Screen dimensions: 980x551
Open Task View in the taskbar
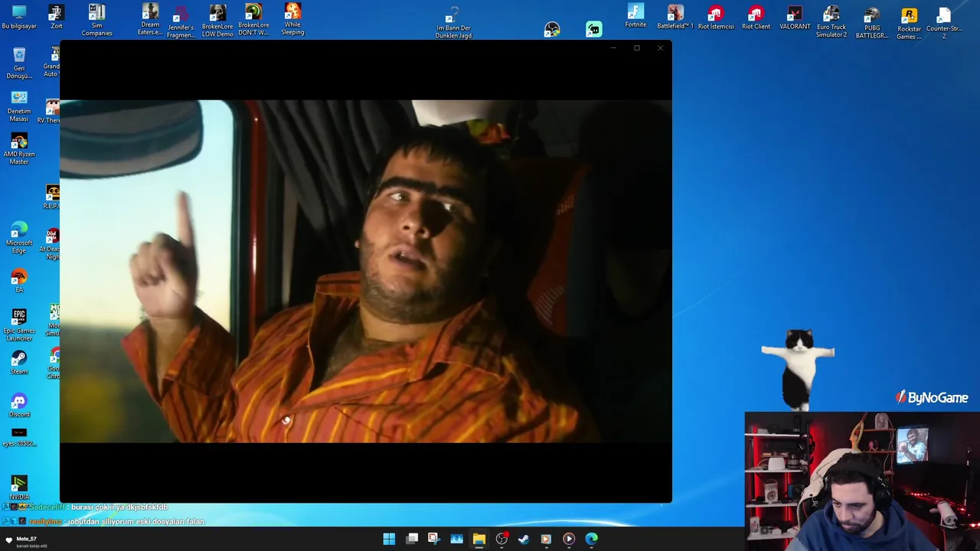[x=412, y=539]
